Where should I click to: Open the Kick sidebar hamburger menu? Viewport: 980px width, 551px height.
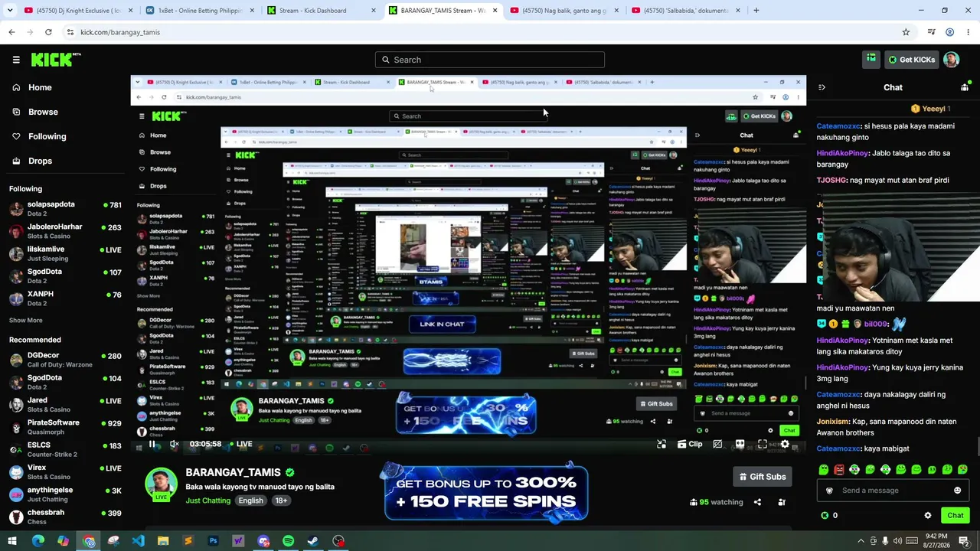pos(16,60)
